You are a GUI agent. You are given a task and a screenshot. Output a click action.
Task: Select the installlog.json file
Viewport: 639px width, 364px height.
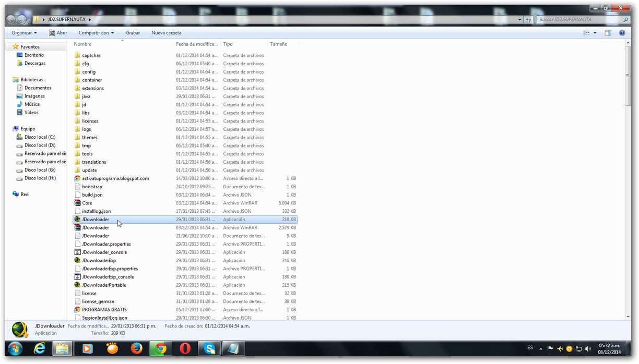tap(185, 211)
